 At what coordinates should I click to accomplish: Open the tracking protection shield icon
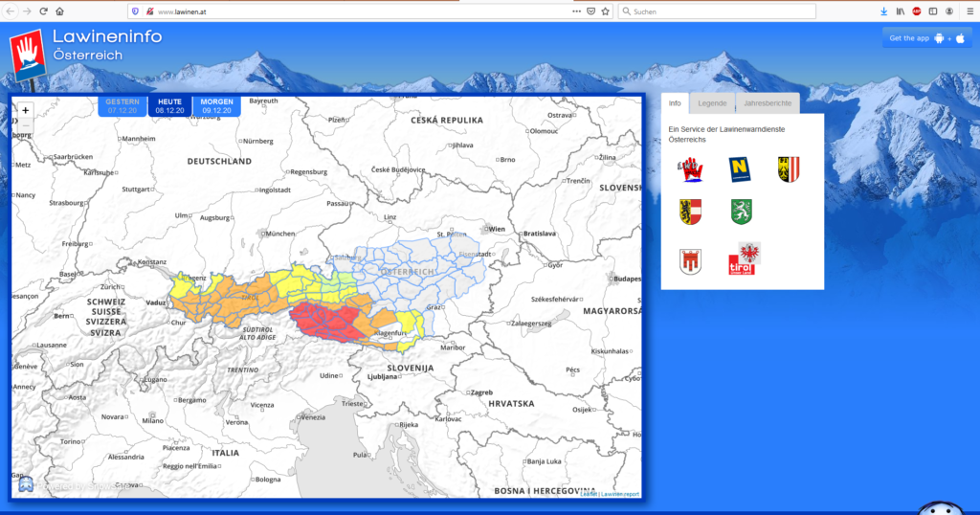pyautogui.click(x=136, y=11)
